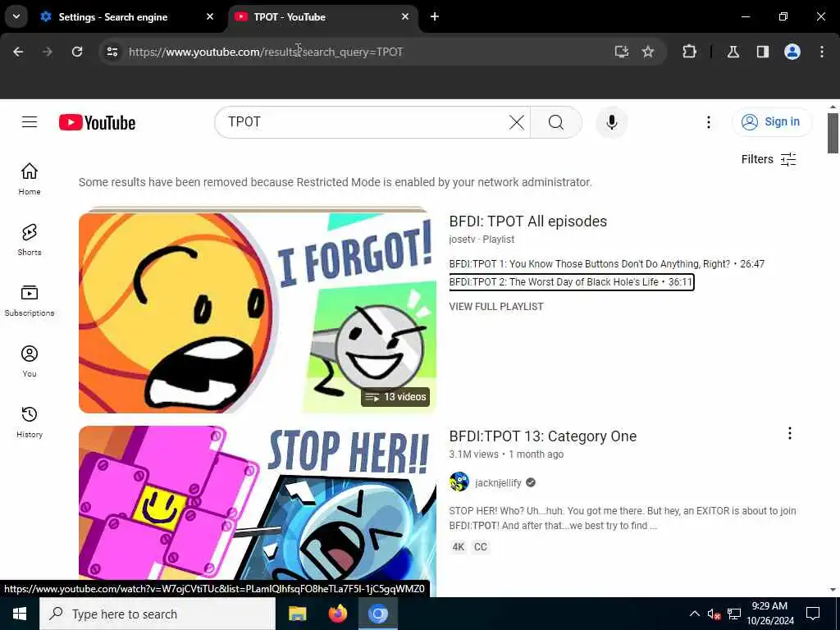Visit the jacknjellify channel name
840x630 pixels.
pos(498,482)
